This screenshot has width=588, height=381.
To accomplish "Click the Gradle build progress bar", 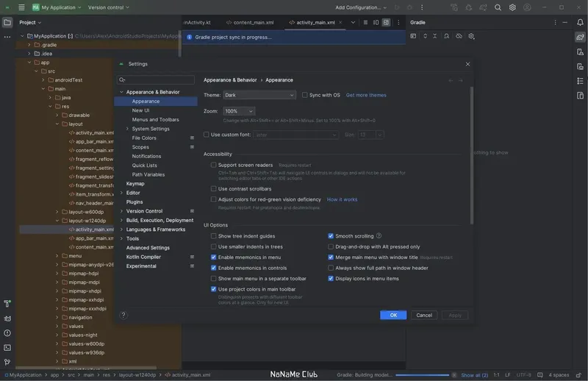I will pyautogui.click(x=422, y=375).
